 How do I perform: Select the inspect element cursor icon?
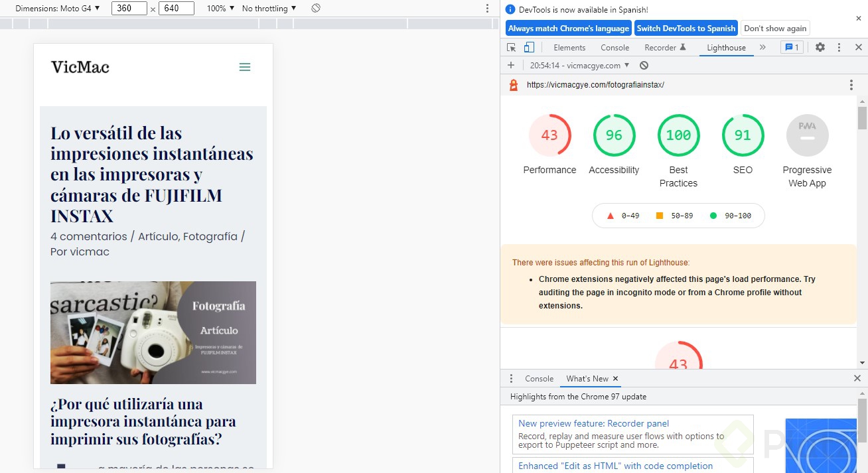[510, 46]
